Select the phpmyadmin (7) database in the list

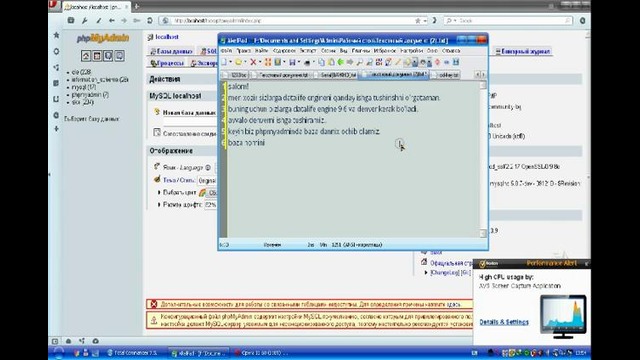[90, 95]
